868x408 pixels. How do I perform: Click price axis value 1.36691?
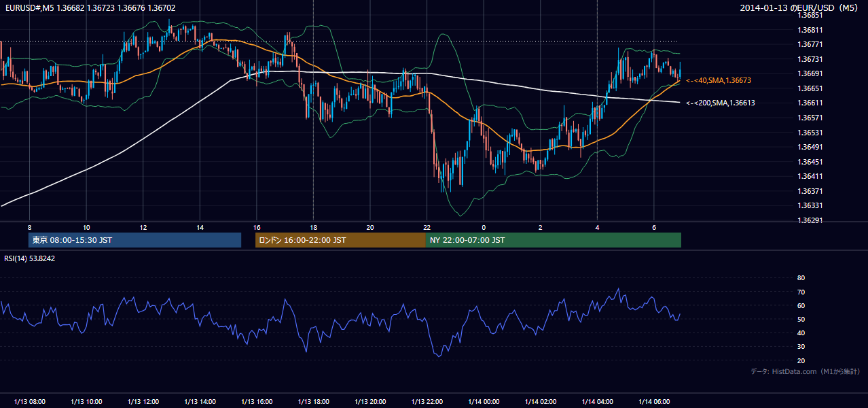pyautogui.click(x=810, y=73)
